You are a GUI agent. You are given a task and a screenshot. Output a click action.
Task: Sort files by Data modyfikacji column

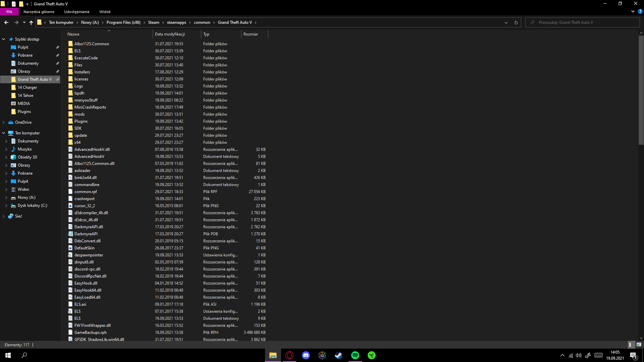170,34
